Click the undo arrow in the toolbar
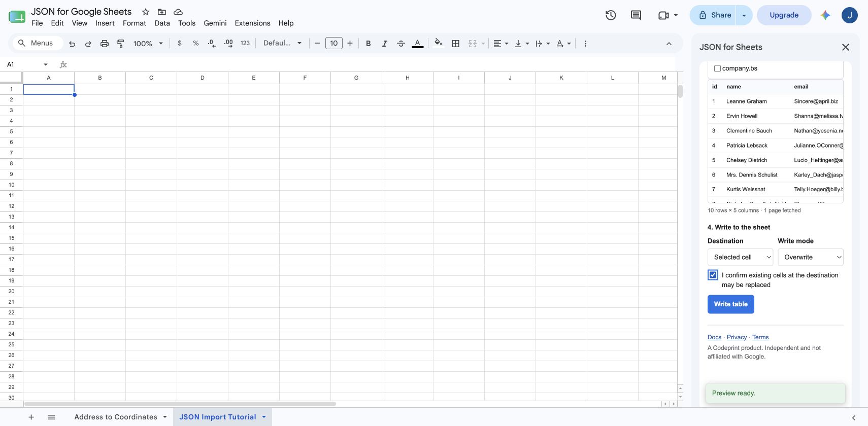 (x=72, y=44)
